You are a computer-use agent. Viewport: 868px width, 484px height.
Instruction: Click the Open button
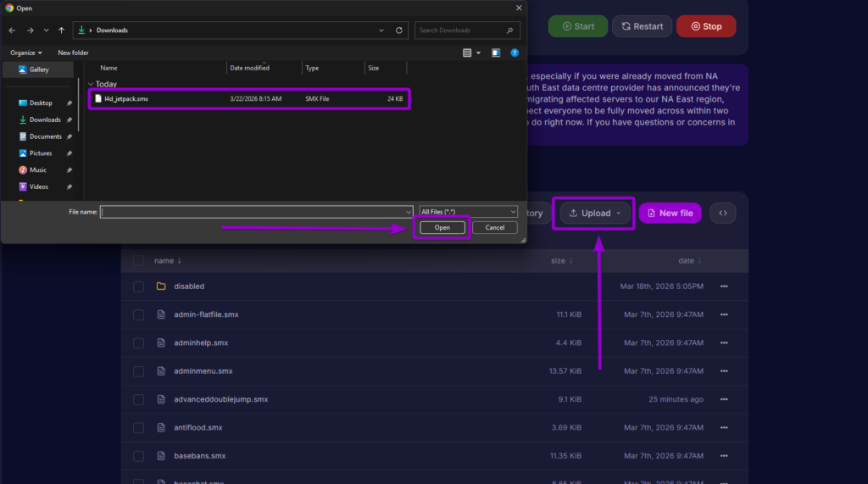442,228
